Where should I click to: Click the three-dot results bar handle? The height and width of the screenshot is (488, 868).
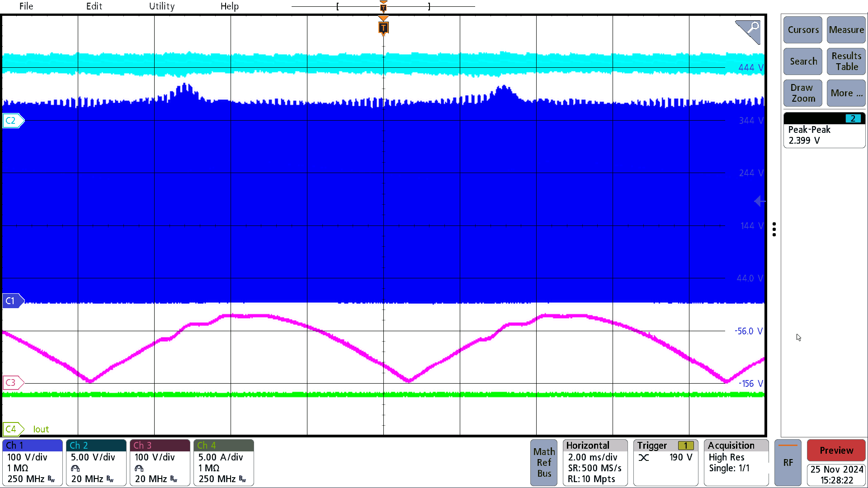(774, 230)
